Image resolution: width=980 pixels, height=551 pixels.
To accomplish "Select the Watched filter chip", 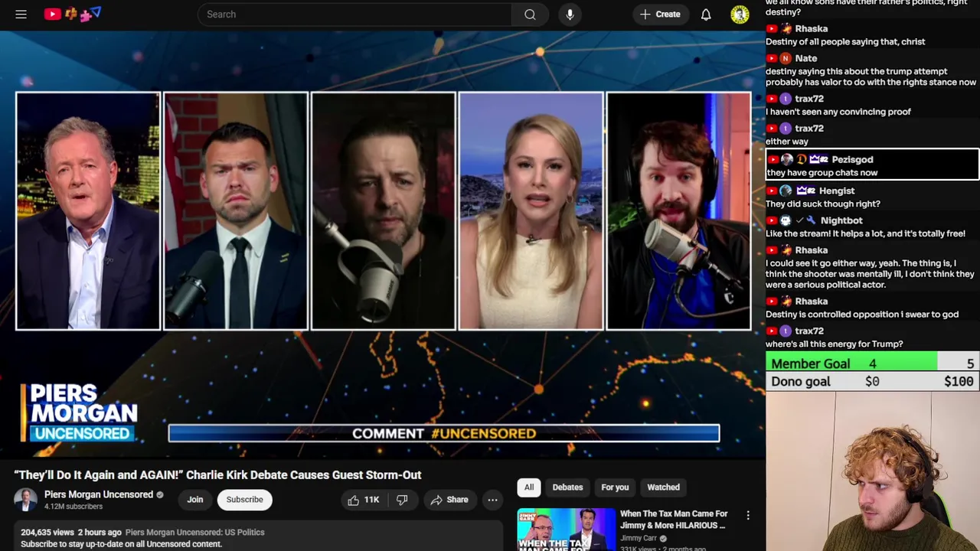I will [663, 487].
